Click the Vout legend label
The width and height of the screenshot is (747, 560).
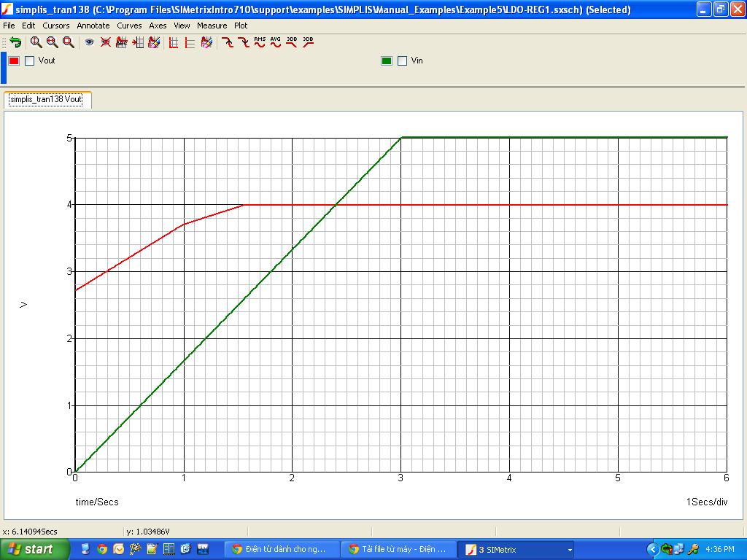tap(47, 61)
